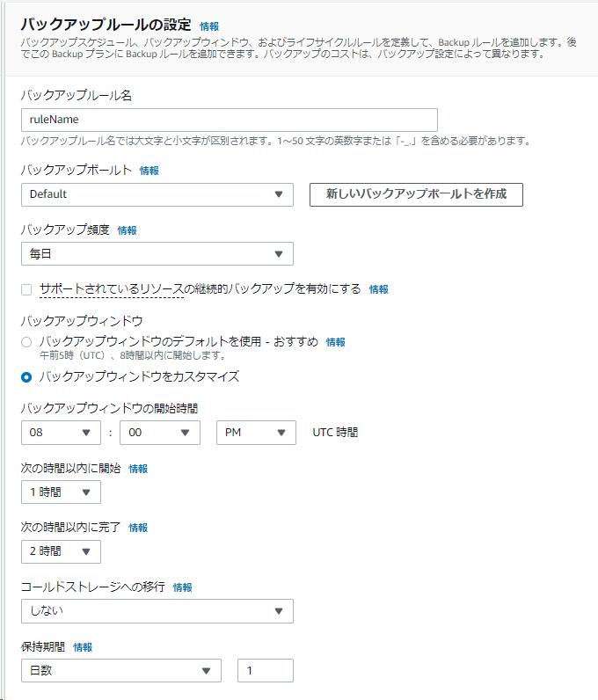Click 新しいバックアップボールトを作成 button
The height and width of the screenshot is (700, 598).
[x=416, y=194]
